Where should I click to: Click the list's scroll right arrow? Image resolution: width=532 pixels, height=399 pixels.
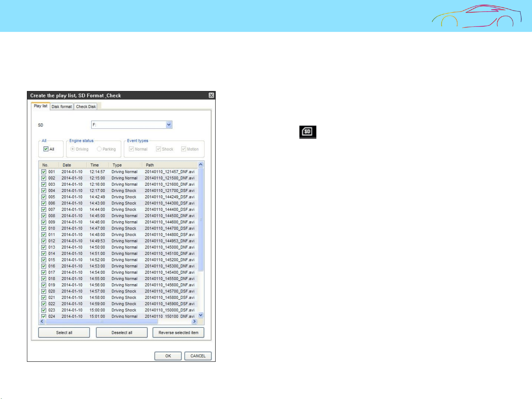point(194,321)
